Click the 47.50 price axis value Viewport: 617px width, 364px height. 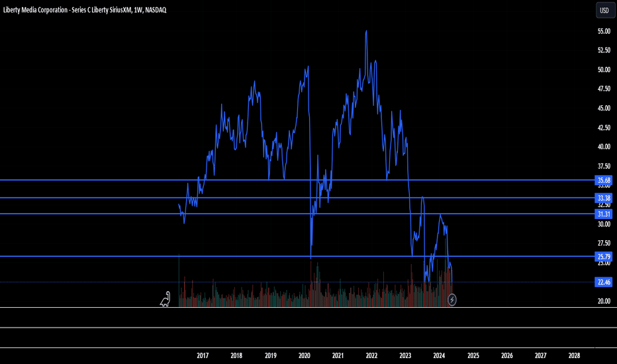[604, 89]
